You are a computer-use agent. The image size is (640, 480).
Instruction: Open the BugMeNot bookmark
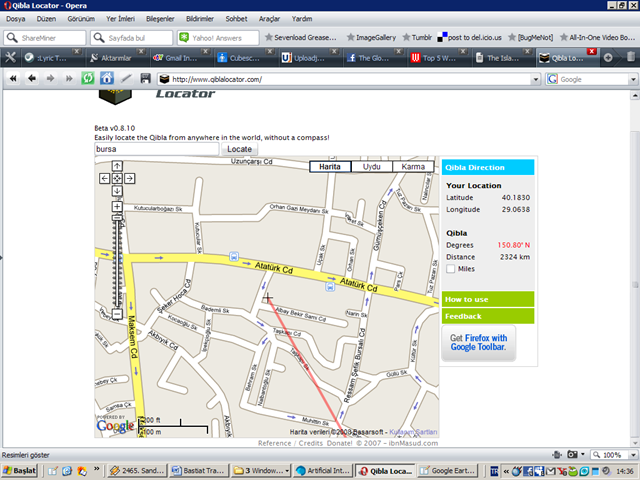click(x=531, y=38)
